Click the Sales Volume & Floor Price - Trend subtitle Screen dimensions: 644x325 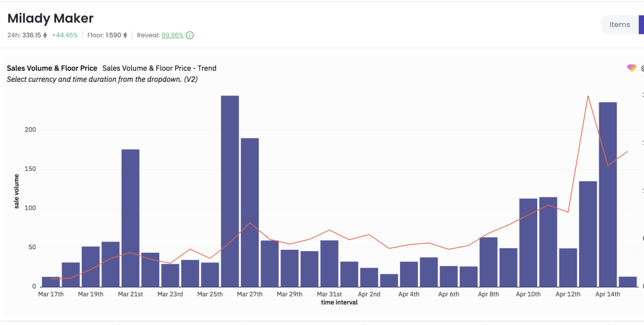159,68
